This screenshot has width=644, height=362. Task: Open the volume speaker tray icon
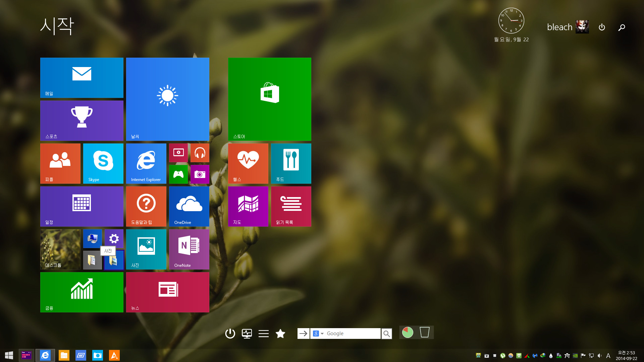[599, 356]
